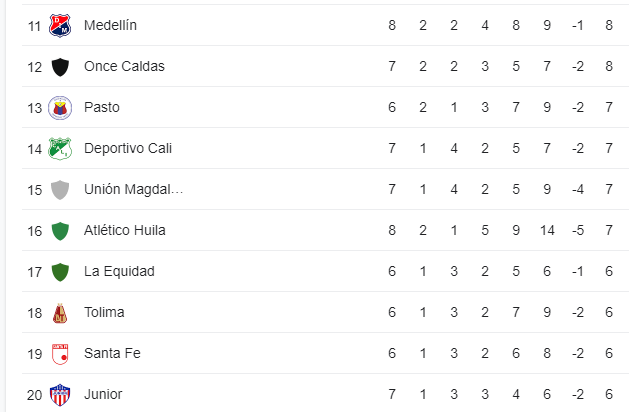
Task: Click the Junior striped crest icon
Action: coord(60,395)
